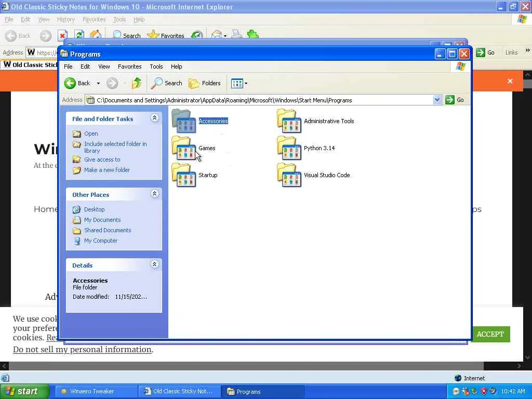Click Stop icon in Internet Explorer toolbar
This screenshot has width=532, height=399.
pyautogui.click(x=62, y=35)
